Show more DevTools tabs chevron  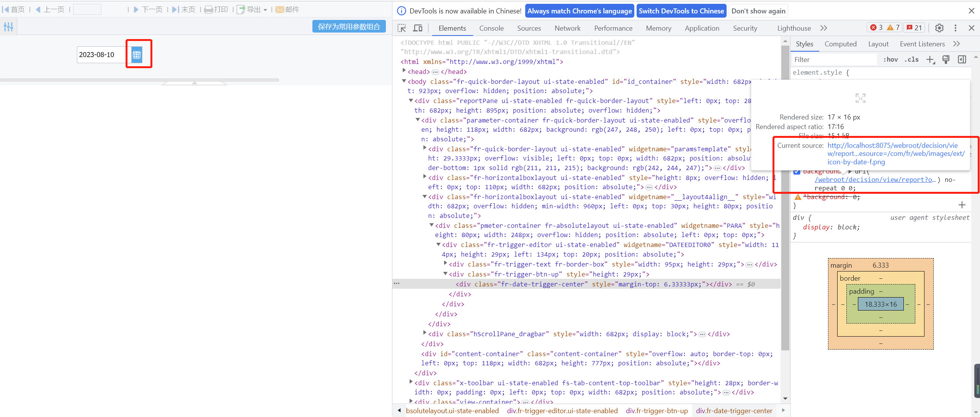pyautogui.click(x=824, y=28)
